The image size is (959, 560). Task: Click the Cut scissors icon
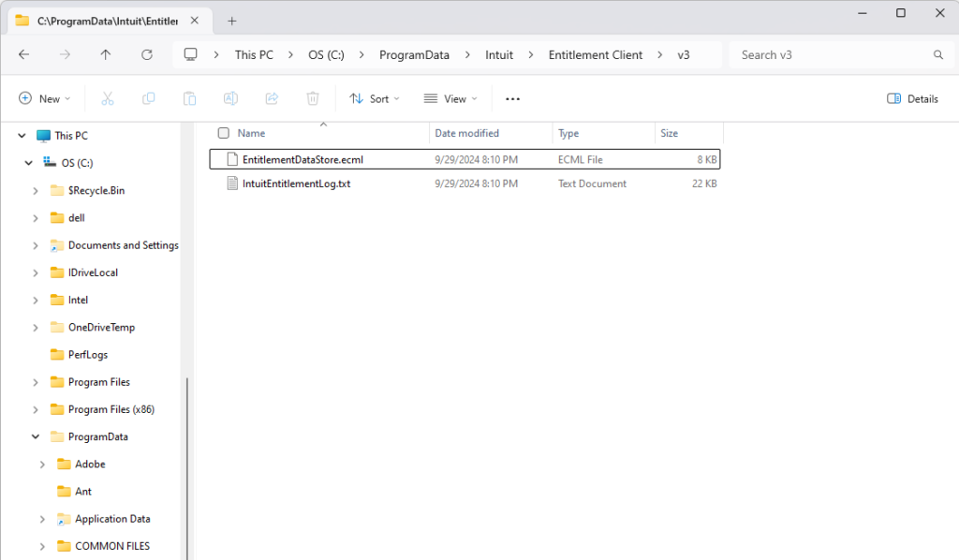point(107,98)
